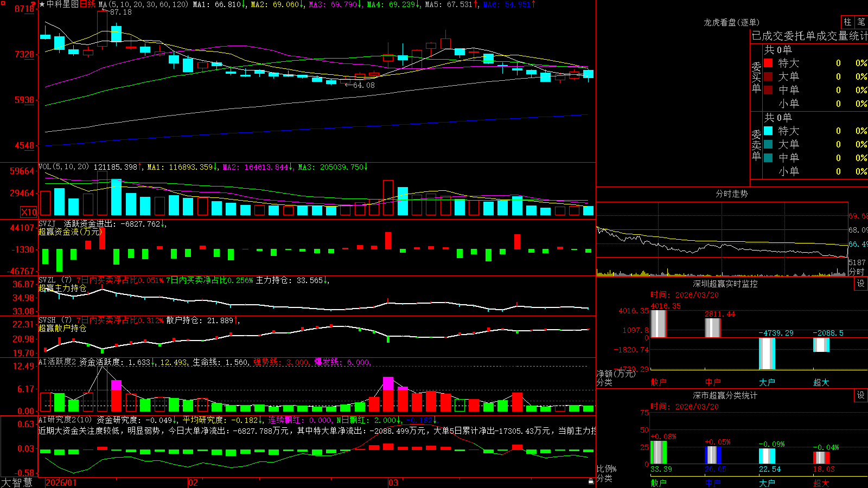
Task: Click the star icon before 中科星图
Action: (42, 4)
